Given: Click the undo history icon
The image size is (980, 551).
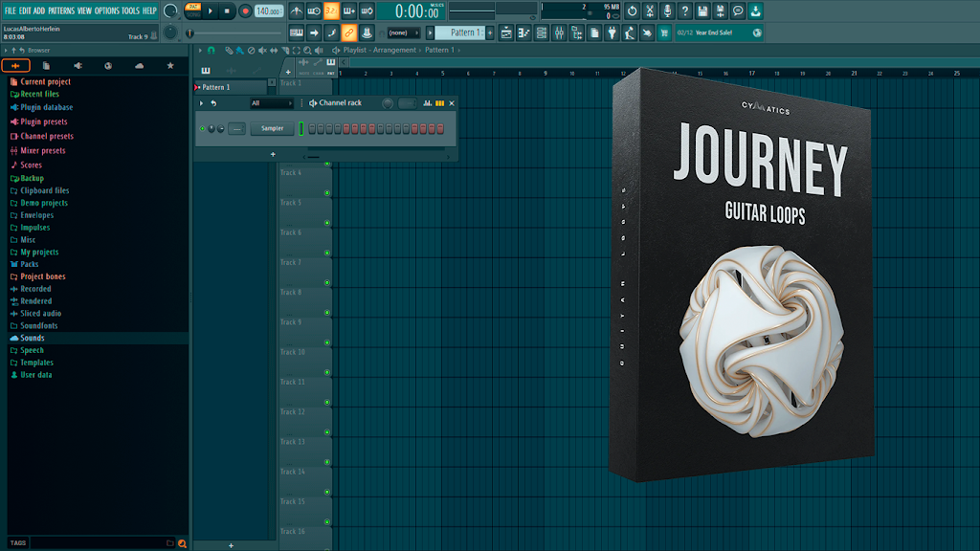Looking at the screenshot, I should point(632,11).
